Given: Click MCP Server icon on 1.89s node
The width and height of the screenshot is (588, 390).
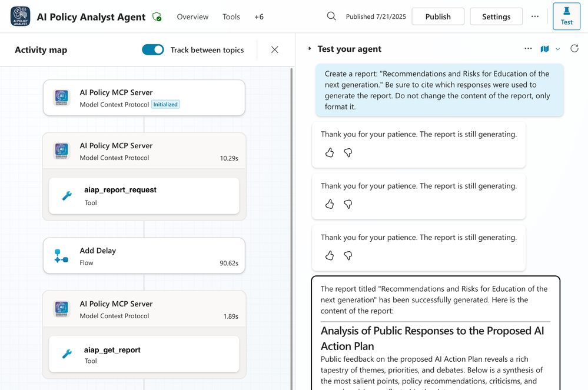Looking at the screenshot, I should click(61, 309).
